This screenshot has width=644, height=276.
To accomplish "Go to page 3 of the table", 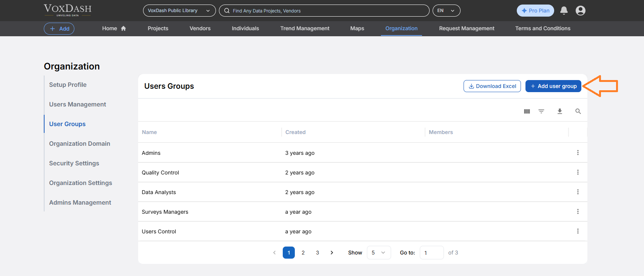I will [317, 253].
